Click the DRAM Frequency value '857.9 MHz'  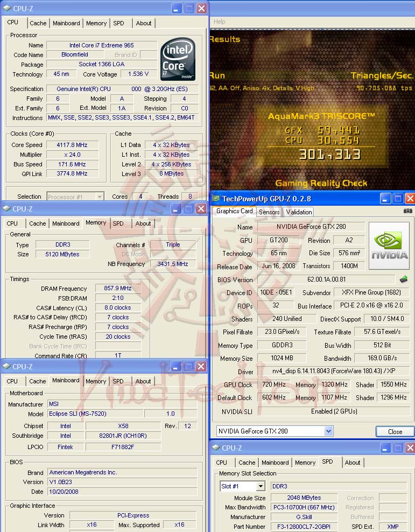point(118,288)
